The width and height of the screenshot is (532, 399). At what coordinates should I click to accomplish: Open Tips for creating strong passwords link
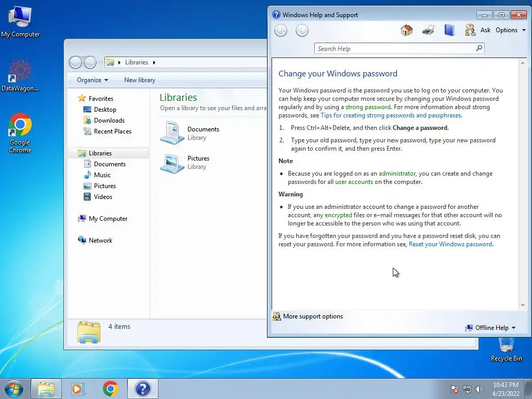pyautogui.click(x=391, y=115)
